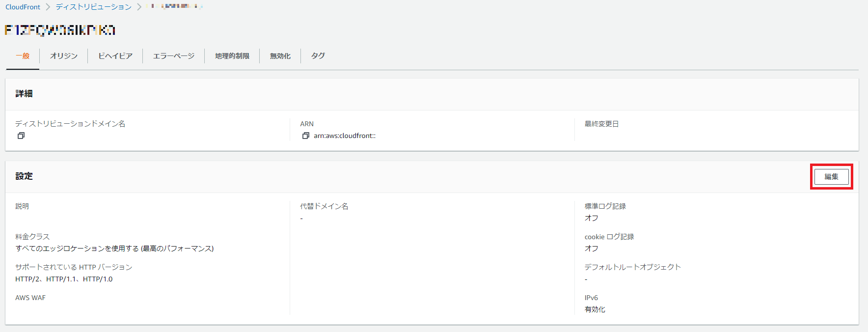Click the 編集 button in 設定 section
The image size is (868, 332).
click(x=831, y=177)
